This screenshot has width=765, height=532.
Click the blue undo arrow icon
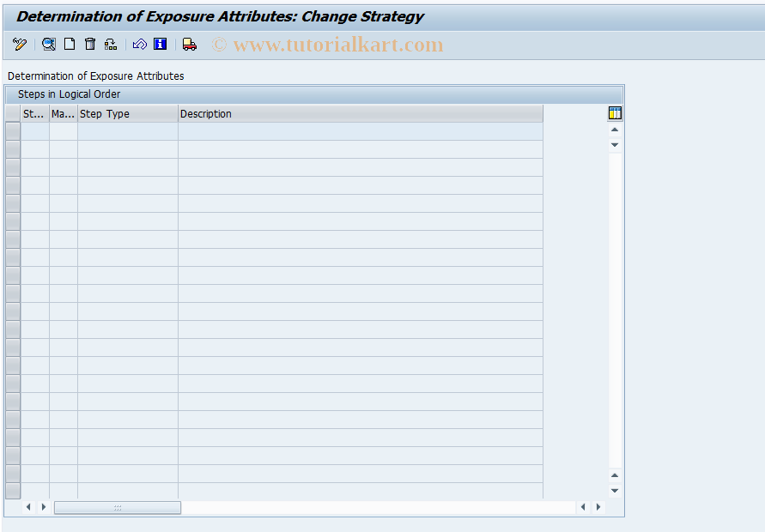140,45
